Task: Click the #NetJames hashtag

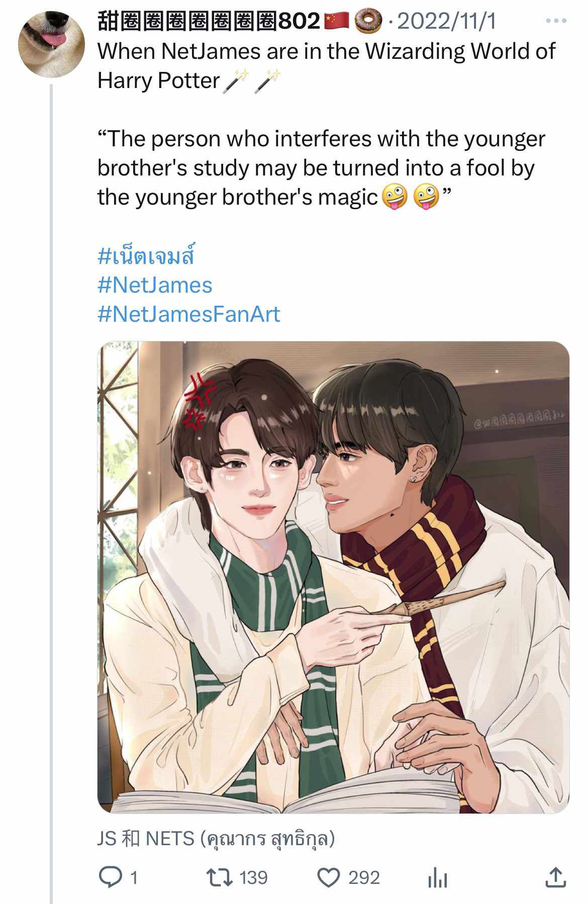Action: [155, 285]
